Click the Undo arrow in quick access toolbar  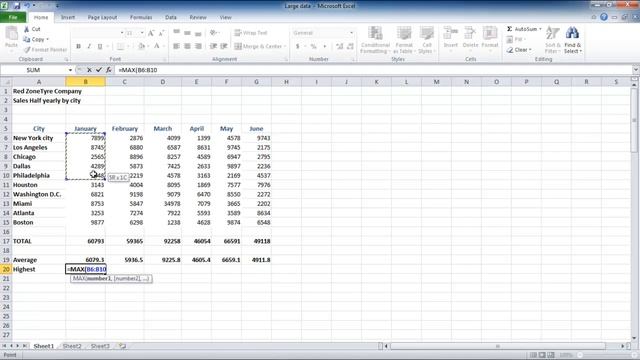tap(27, 6)
